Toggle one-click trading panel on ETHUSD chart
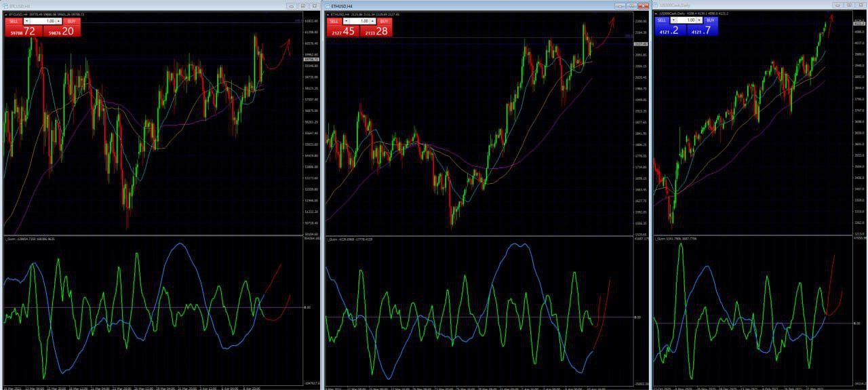 [x=329, y=14]
